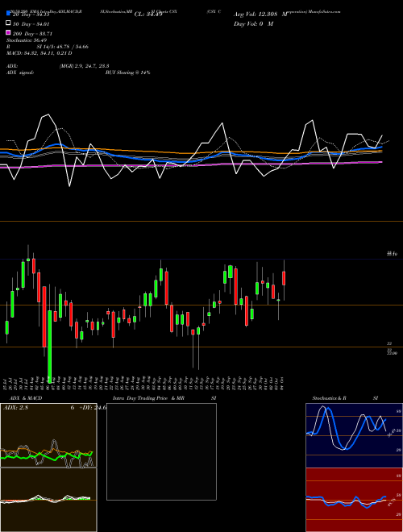Click the CL: 34.49 closing price text
This screenshot has height=532, width=403.
[148, 15]
